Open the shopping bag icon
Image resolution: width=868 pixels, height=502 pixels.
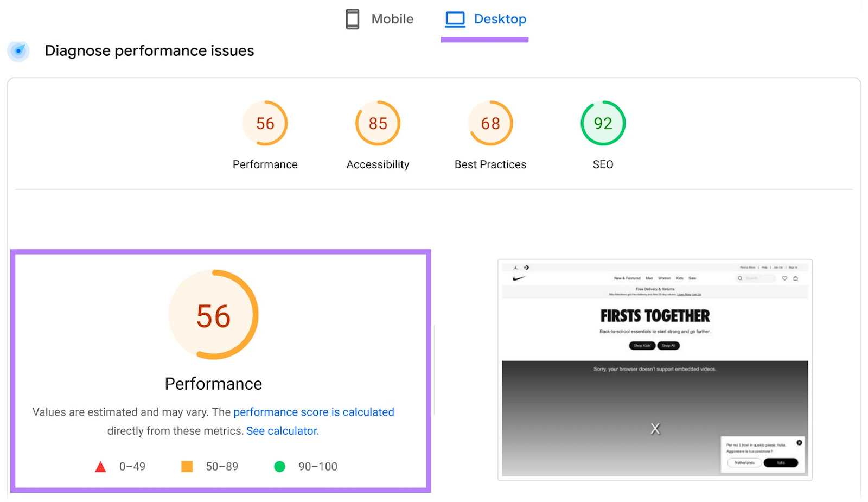795,278
